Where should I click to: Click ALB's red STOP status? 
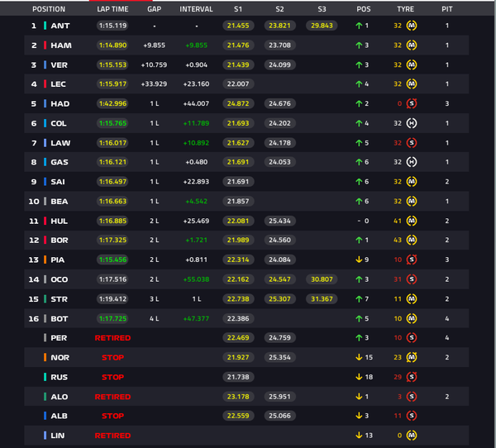point(112,416)
